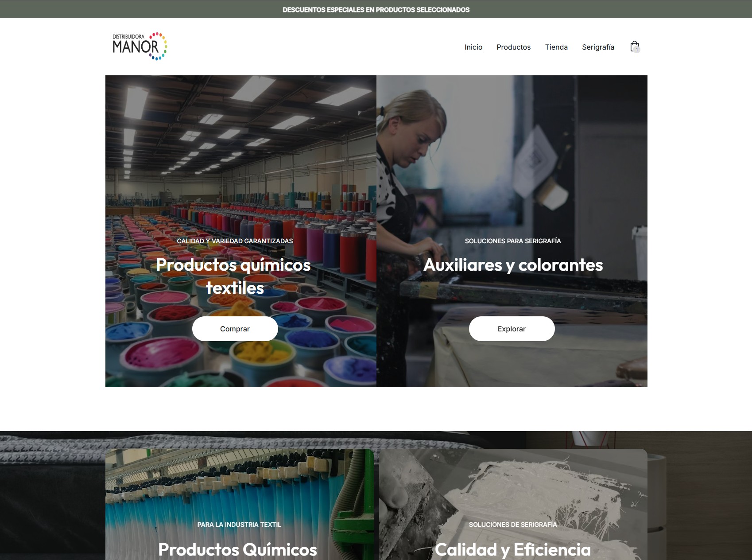Open the Productos Químicos textile card
752x560 pixels.
pyautogui.click(x=240, y=504)
